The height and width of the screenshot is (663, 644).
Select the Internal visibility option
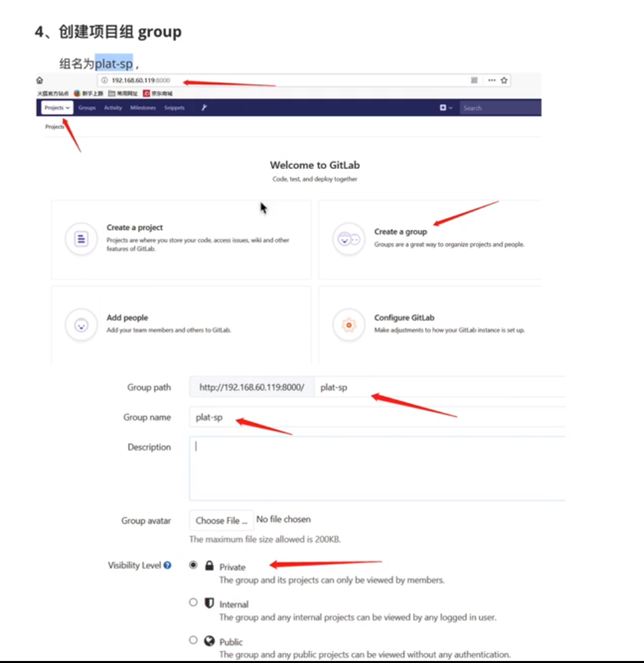tap(193, 602)
